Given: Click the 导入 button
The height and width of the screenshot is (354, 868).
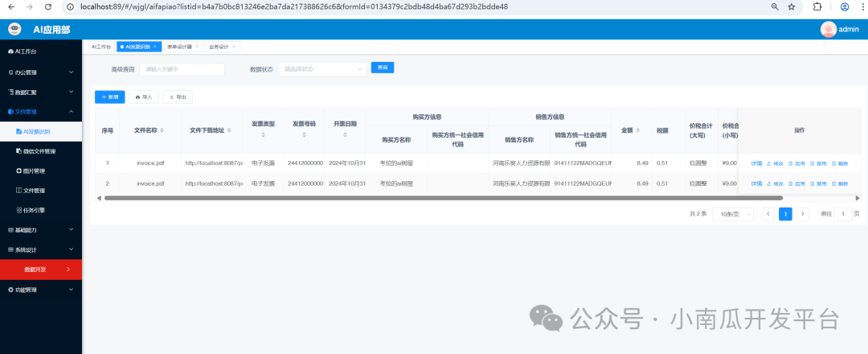Looking at the screenshot, I should click(144, 97).
